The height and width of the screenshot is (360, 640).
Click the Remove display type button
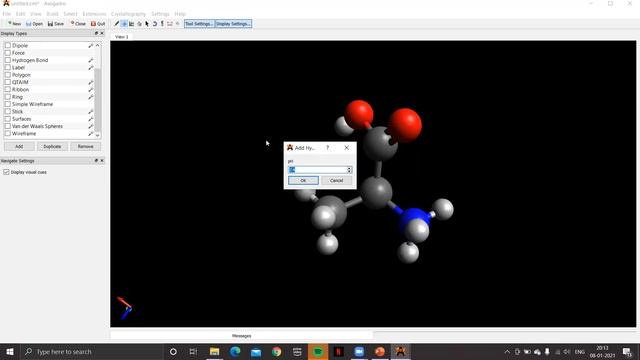point(85,147)
